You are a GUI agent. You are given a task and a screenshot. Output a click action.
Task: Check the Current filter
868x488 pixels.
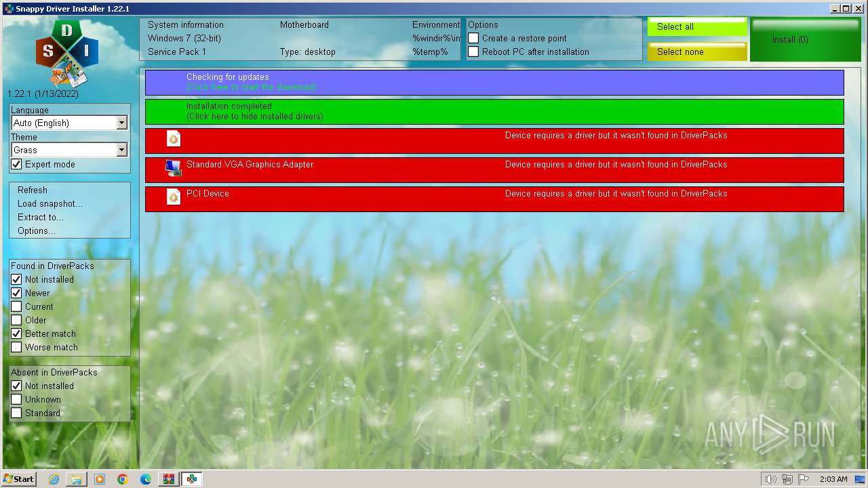(16, 307)
